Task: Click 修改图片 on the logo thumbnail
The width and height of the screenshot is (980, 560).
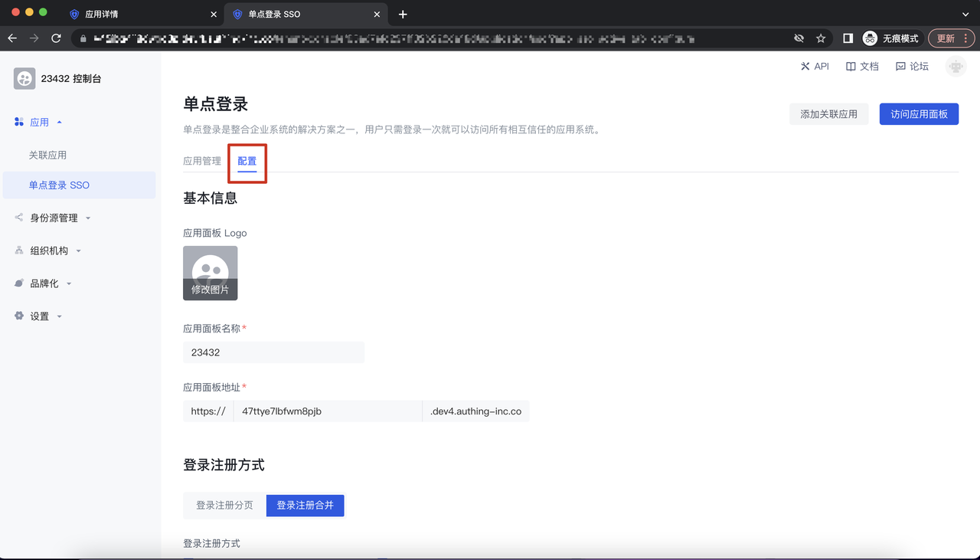Action: pos(211,290)
